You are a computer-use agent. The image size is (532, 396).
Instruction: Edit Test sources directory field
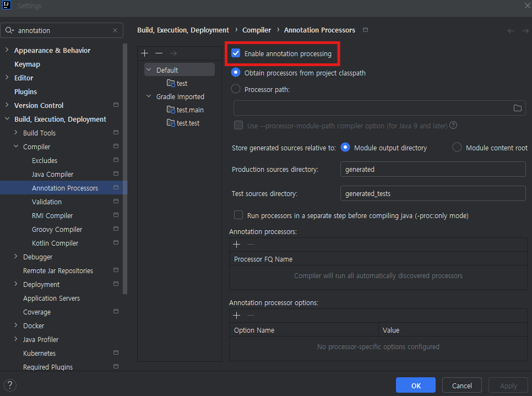pyautogui.click(x=433, y=193)
